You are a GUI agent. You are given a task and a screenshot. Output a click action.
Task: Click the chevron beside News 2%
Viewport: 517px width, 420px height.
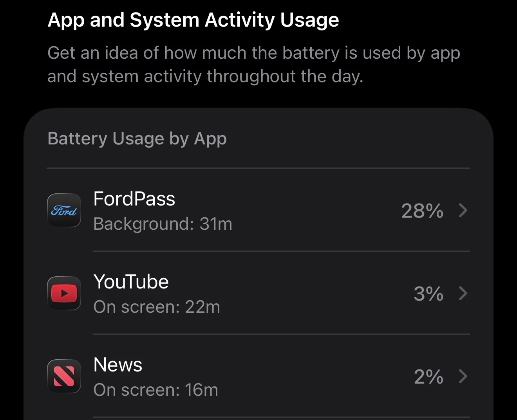pyautogui.click(x=463, y=377)
